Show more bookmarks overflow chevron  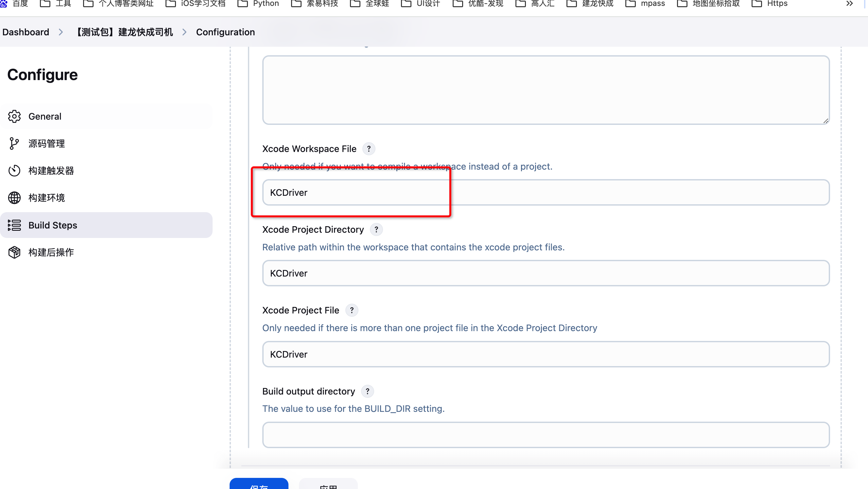[x=849, y=4]
